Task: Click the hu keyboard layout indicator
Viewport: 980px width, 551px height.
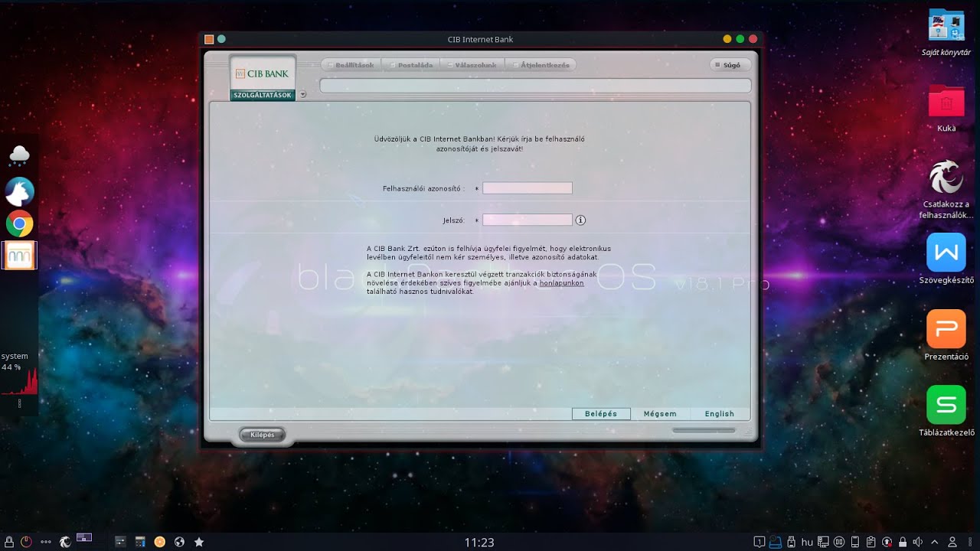Action: click(x=807, y=542)
